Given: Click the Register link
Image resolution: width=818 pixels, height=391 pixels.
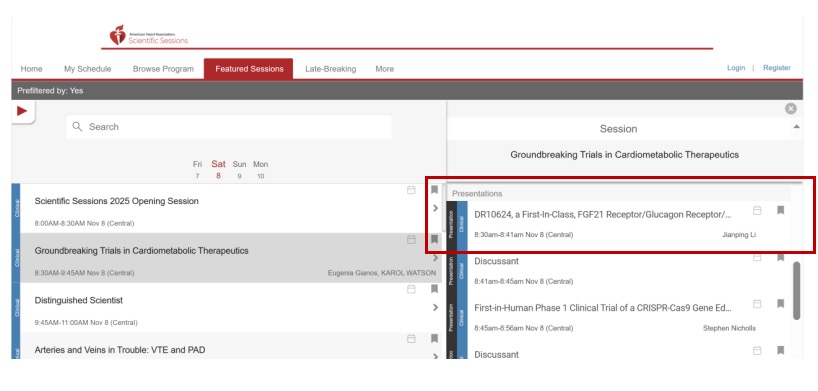Looking at the screenshot, I should point(777,68).
